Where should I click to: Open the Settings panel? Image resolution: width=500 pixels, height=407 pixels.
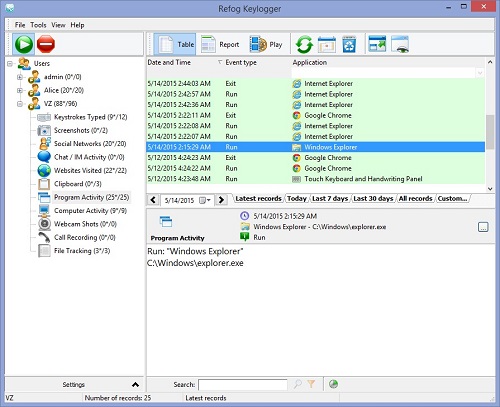pos(74,385)
